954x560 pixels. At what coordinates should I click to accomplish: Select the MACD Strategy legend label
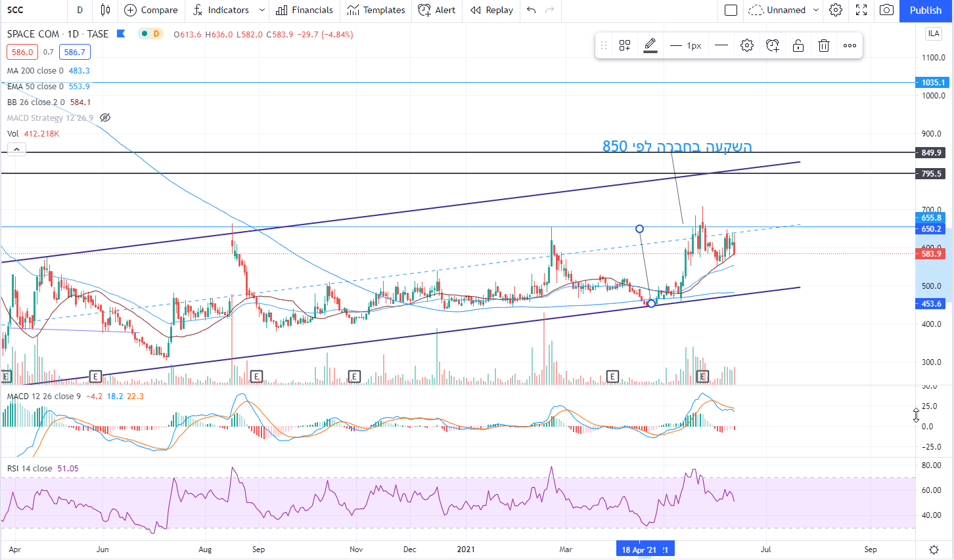(50, 118)
